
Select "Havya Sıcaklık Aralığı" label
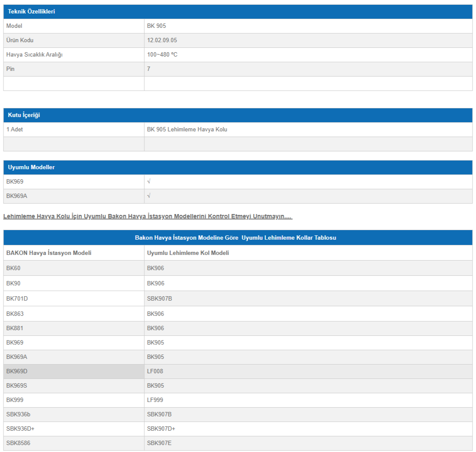34,55
